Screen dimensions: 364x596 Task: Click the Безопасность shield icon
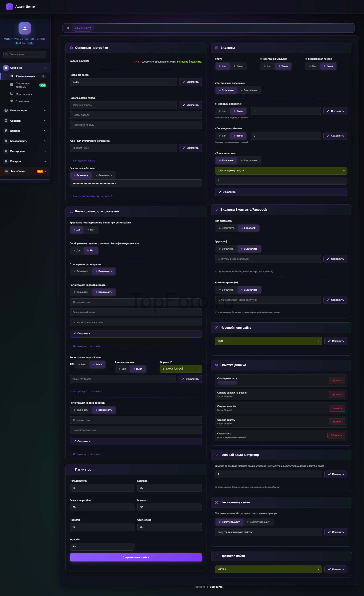[6, 141]
